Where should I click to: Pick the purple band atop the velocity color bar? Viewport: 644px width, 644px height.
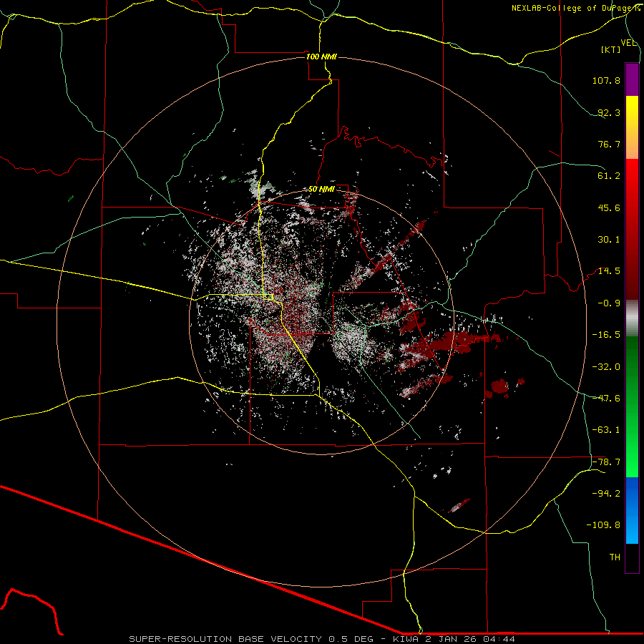point(632,79)
